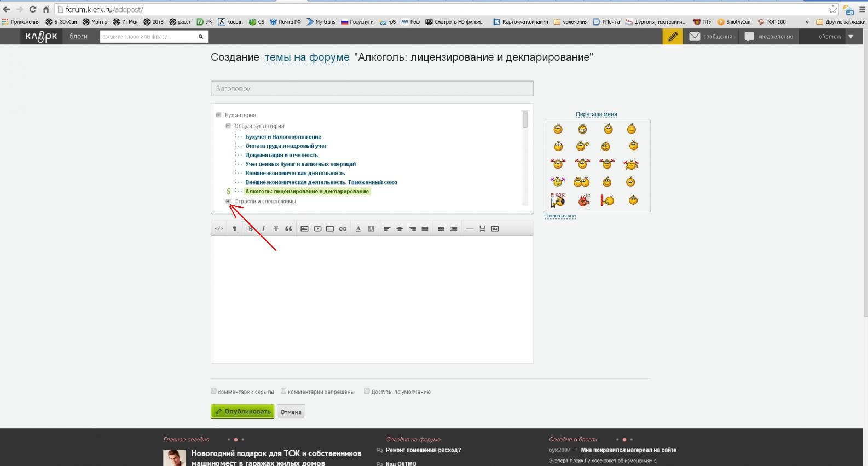Viewport: 868px width, 466px height.
Task: Apply strikethrough formatting in editor toolbar
Action: pyautogui.click(x=276, y=229)
